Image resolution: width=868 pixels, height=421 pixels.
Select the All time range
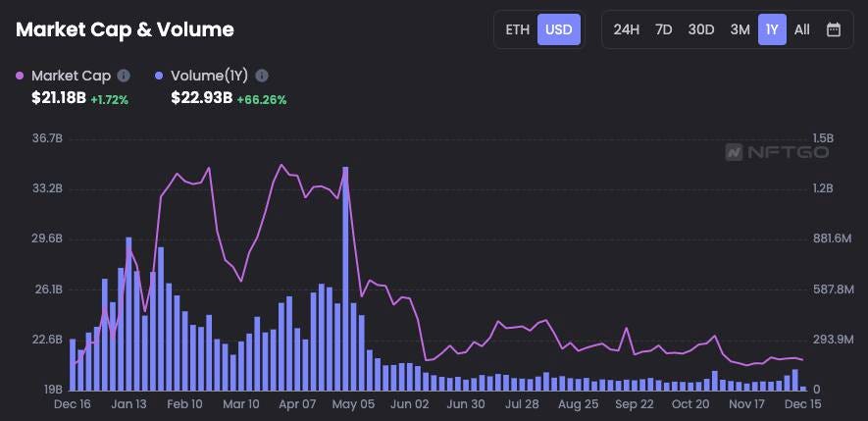click(801, 29)
